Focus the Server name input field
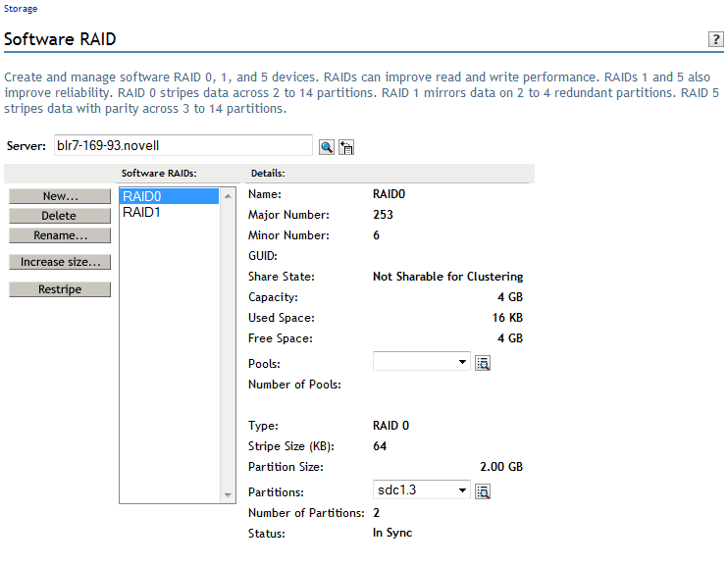This screenshot has width=728, height=566. [x=182, y=145]
